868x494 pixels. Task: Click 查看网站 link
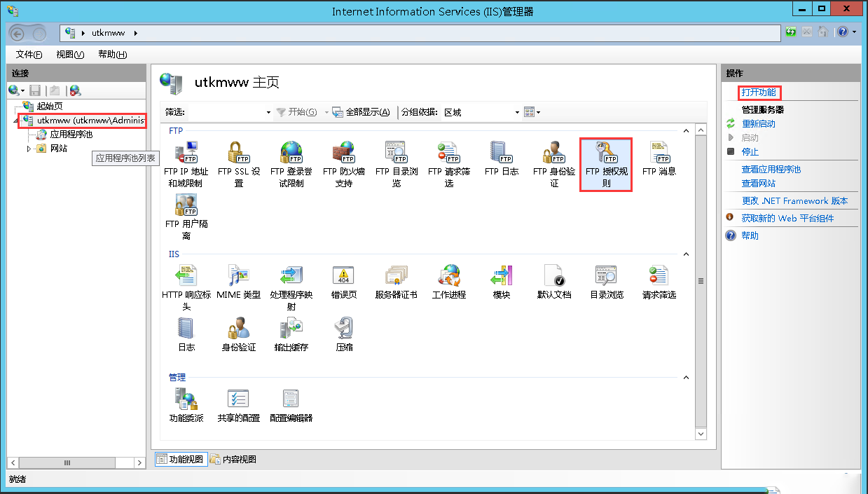(759, 184)
